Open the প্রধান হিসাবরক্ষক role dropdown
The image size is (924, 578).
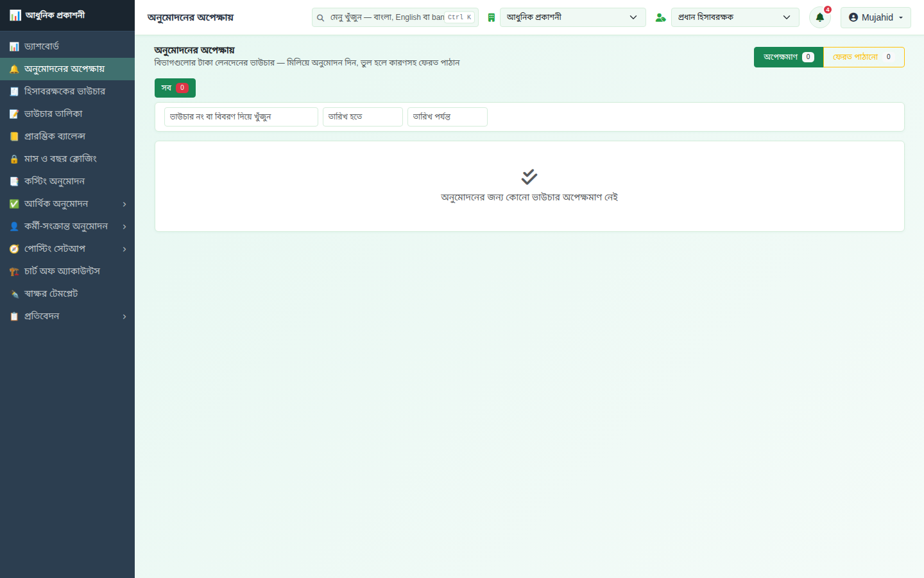pos(735,17)
